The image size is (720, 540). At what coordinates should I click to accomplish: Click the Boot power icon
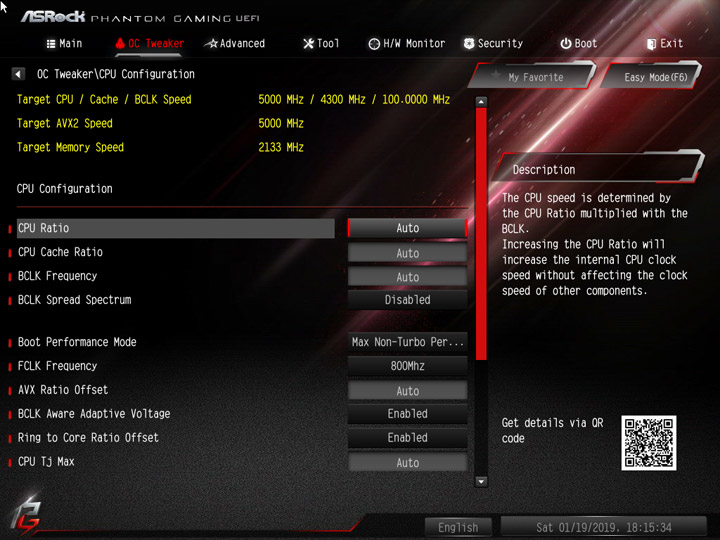[566, 44]
